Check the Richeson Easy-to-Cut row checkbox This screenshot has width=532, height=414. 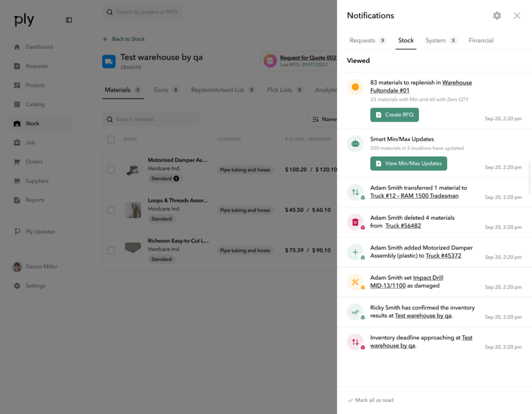pos(111,250)
